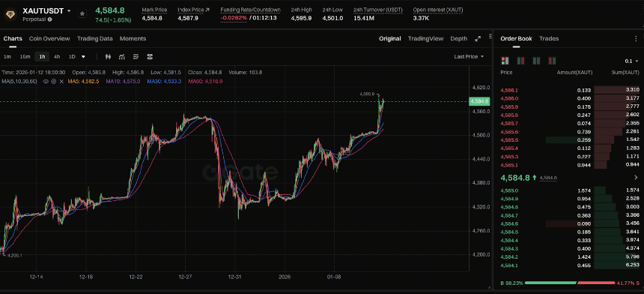This screenshot has height=294, width=644.
Task: Remove the MA indicator with the X
Action: pyautogui.click(x=61, y=82)
